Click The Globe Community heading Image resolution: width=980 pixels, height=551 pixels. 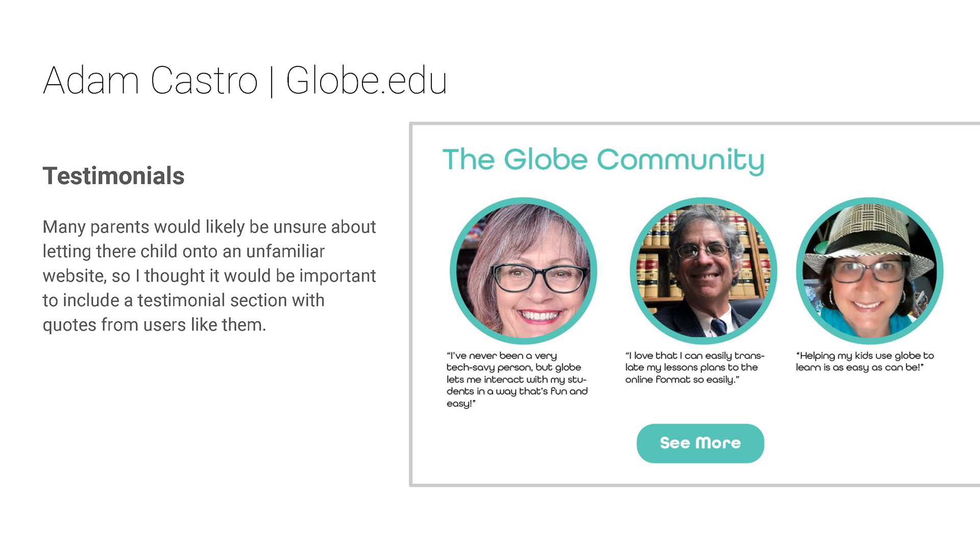603,160
